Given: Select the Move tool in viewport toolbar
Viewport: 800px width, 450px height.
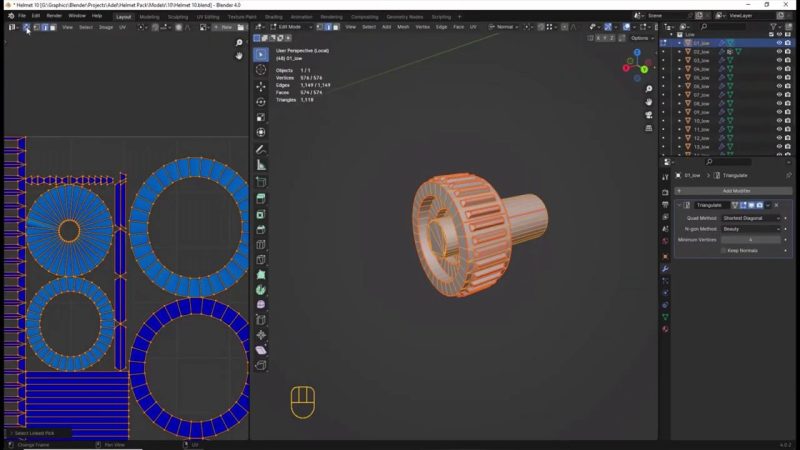Looking at the screenshot, I should [261, 87].
